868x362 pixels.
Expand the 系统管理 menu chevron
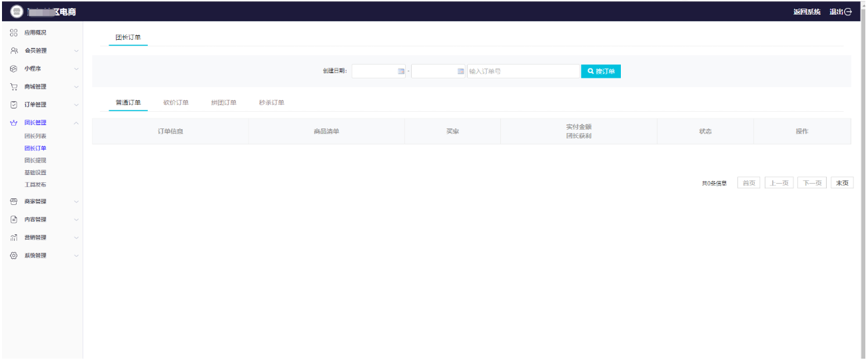[76, 256]
